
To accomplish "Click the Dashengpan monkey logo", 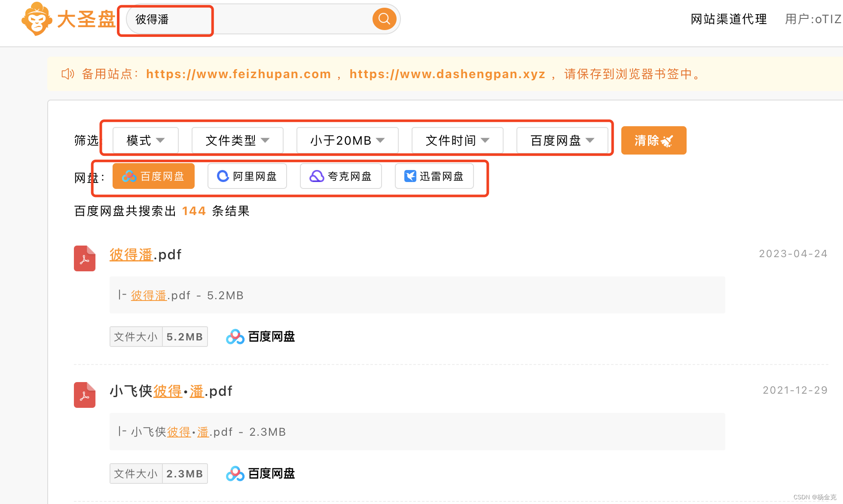I will (37, 19).
